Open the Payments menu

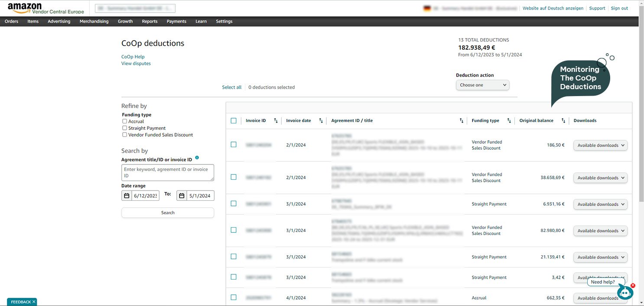point(176,21)
